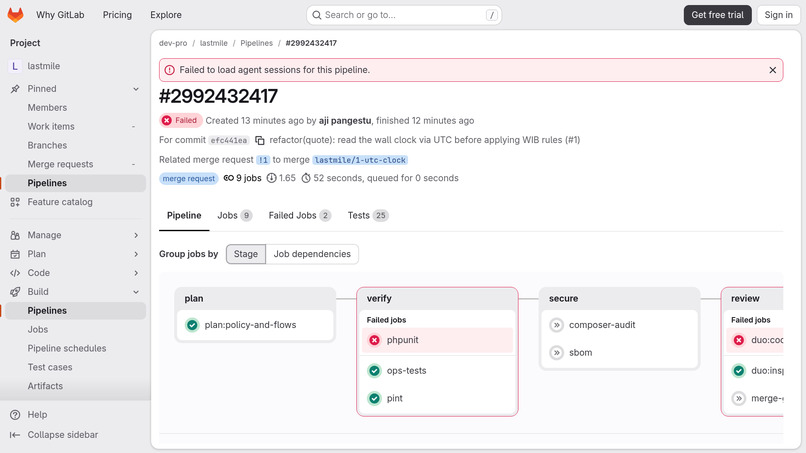This screenshot has width=806, height=453.
Task: Click the Help question mark icon
Action: 15,415
